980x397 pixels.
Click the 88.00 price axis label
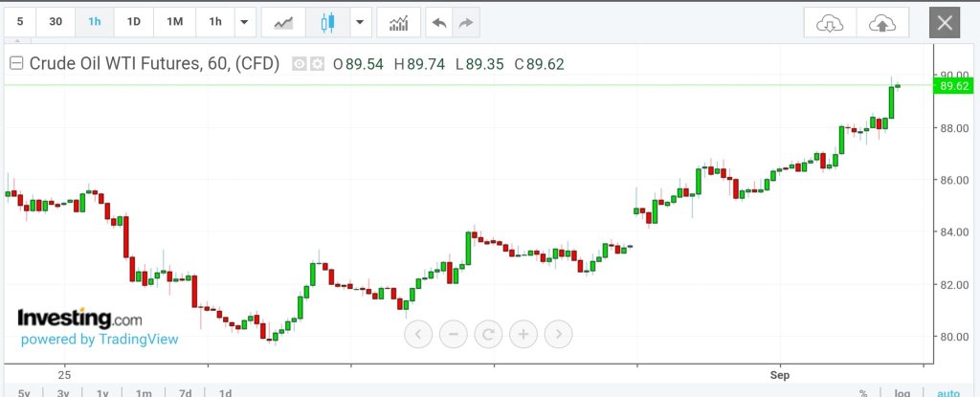coord(956,128)
